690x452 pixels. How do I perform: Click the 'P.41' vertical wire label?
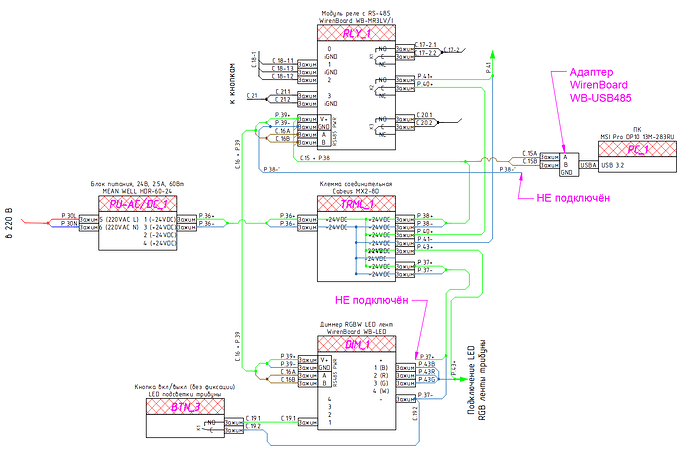click(488, 68)
